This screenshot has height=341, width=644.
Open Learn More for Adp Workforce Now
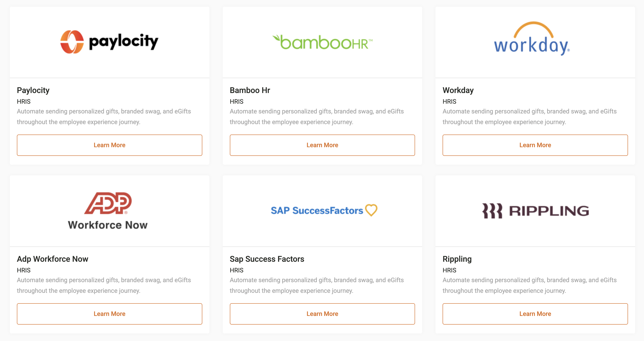[x=109, y=314]
